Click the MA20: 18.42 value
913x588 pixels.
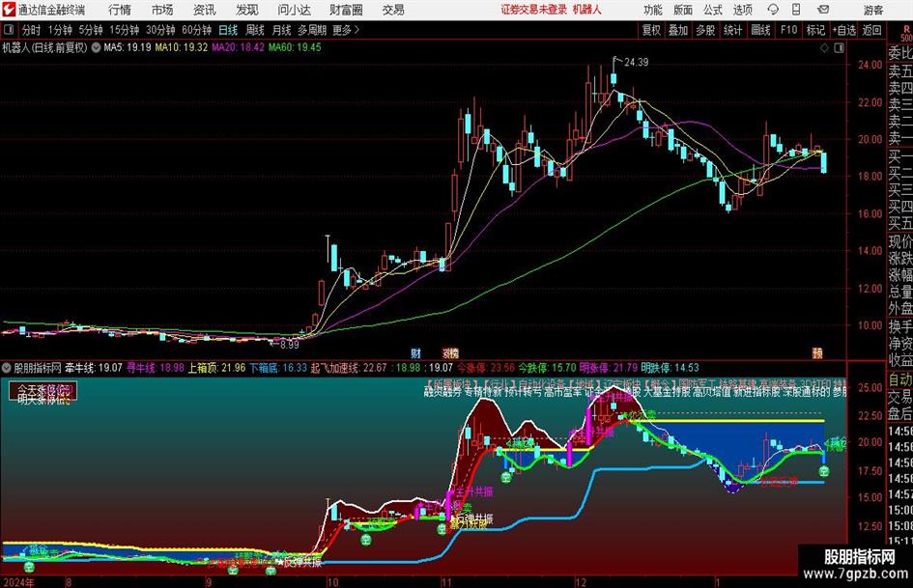click(x=238, y=47)
